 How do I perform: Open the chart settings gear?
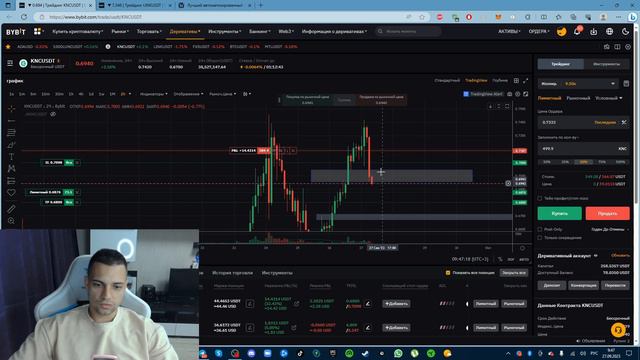pos(518,94)
